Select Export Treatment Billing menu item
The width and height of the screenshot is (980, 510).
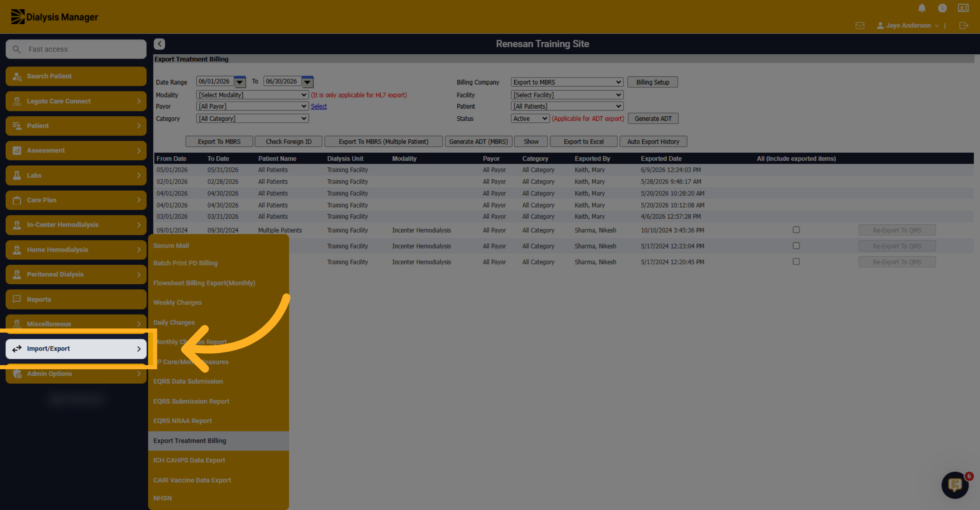click(218, 441)
